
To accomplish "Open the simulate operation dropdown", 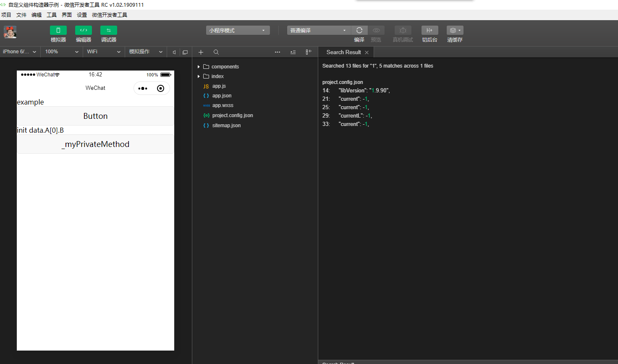I will point(146,52).
